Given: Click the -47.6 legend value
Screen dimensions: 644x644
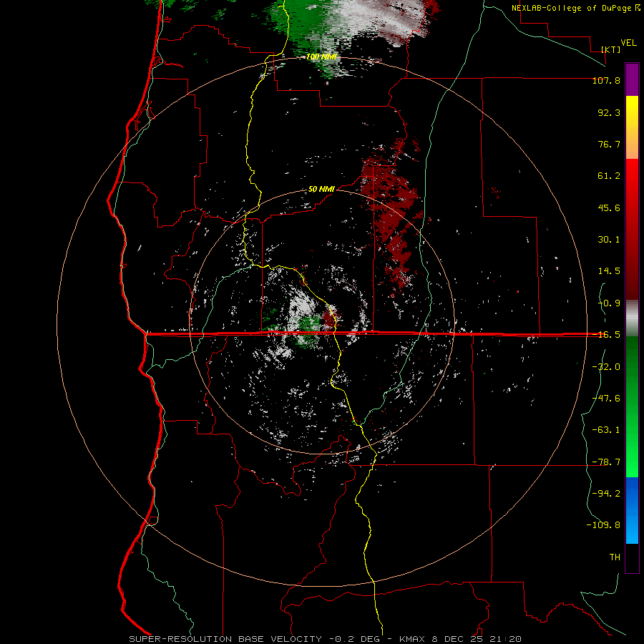Looking at the screenshot, I should 606,399.
